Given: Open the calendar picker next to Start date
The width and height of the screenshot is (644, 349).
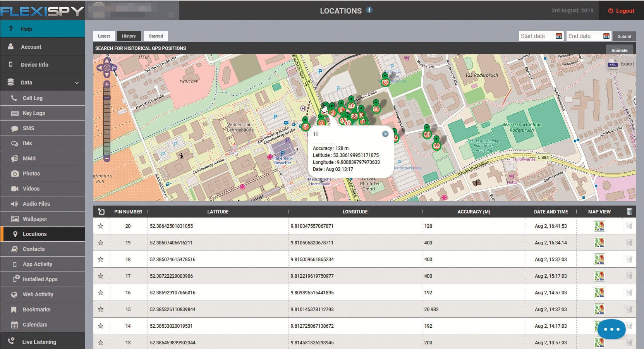Looking at the screenshot, I should (558, 36).
